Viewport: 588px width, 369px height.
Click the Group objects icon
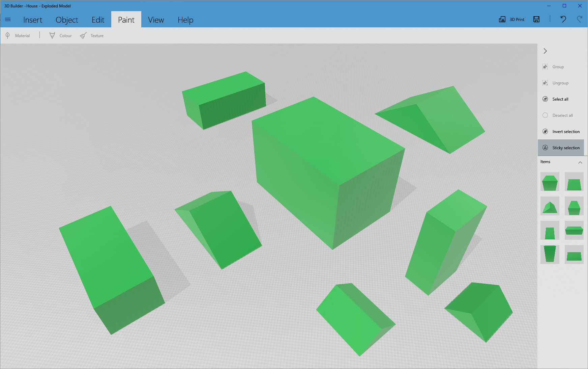click(554, 67)
